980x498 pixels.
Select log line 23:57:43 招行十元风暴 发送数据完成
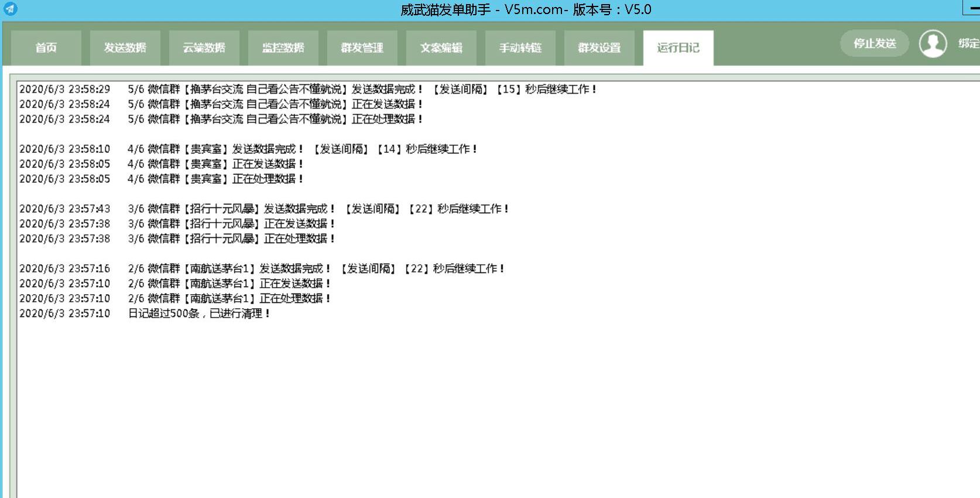[264, 209]
